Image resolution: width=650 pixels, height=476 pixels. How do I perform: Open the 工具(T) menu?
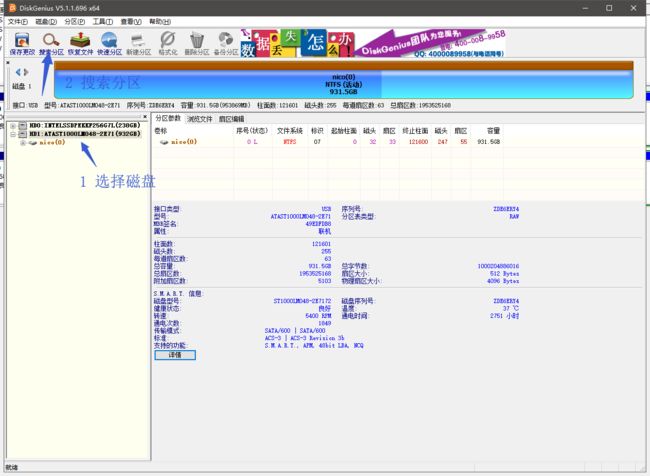(102, 22)
